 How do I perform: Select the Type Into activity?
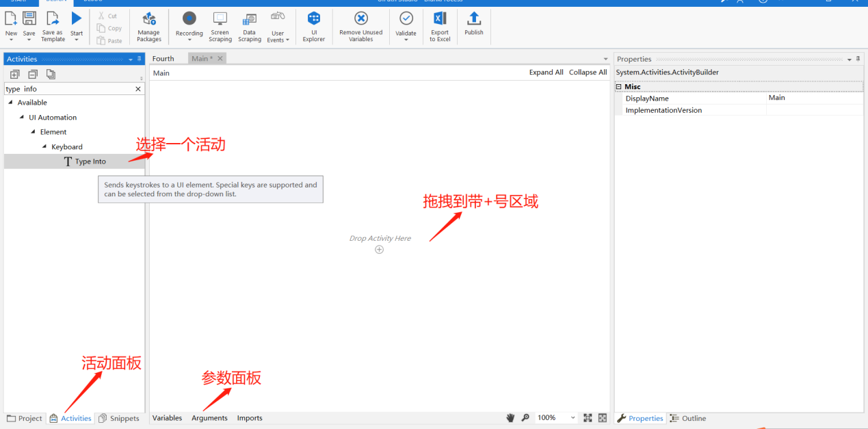click(x=75, y=161)
